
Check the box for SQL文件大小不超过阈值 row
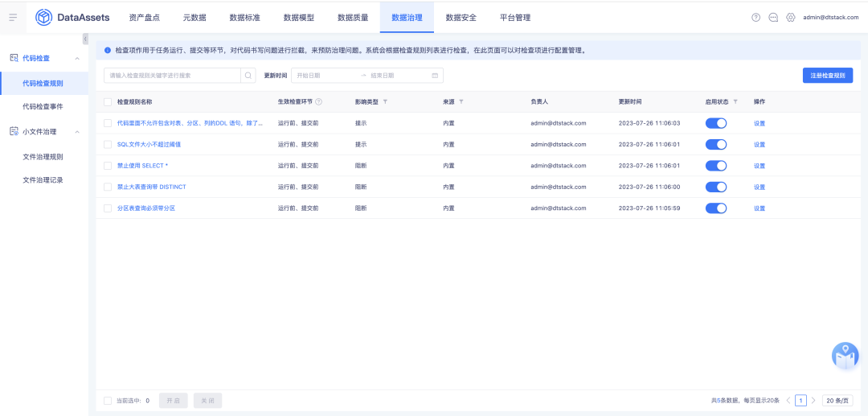pyautogui.click(x=108, y=145)
